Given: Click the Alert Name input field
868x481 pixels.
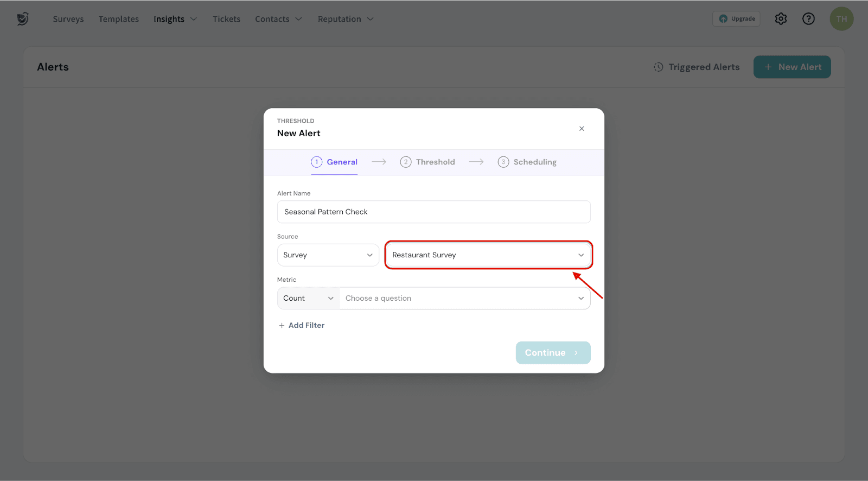Looking at the screenshot, I should click(x=433, y=212).
